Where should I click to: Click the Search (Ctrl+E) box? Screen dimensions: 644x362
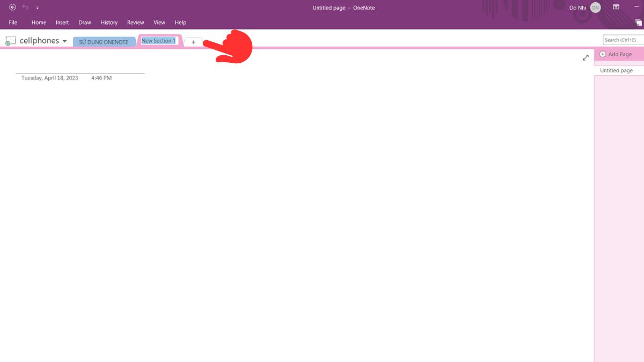623,40
